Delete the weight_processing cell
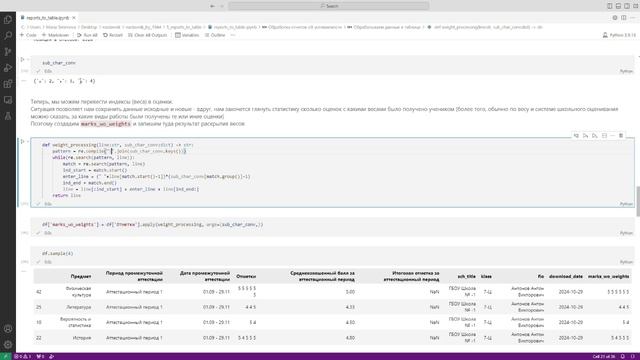This screenshot has width=640, height=360. click(x=621, y=136)
